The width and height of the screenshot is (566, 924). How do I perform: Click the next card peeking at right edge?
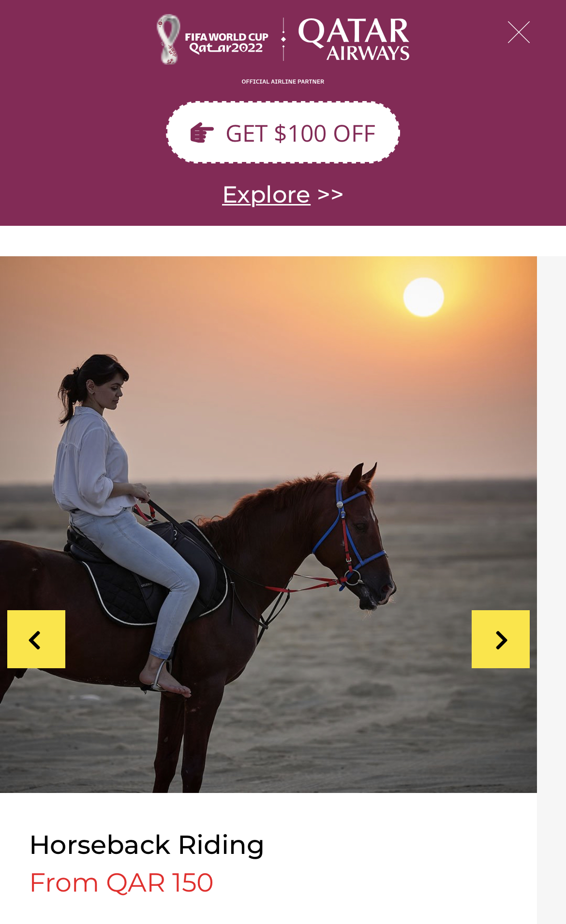click(551, 590)
